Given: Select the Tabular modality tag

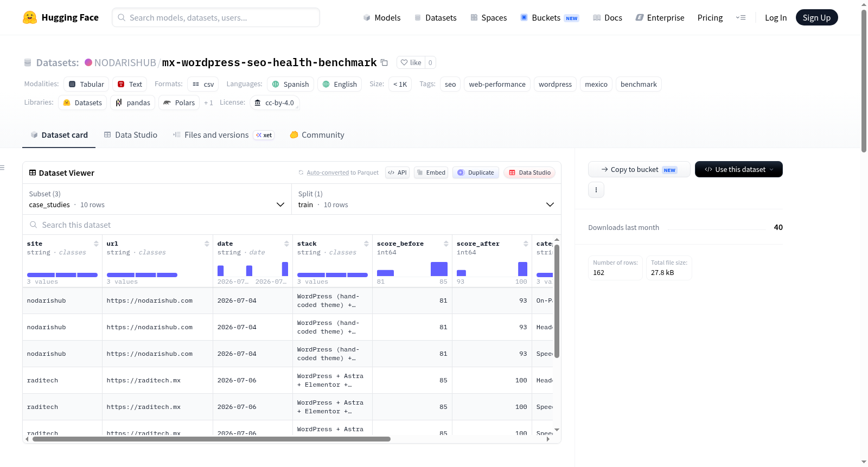Looking at the screenshot, I should [86, 84].
